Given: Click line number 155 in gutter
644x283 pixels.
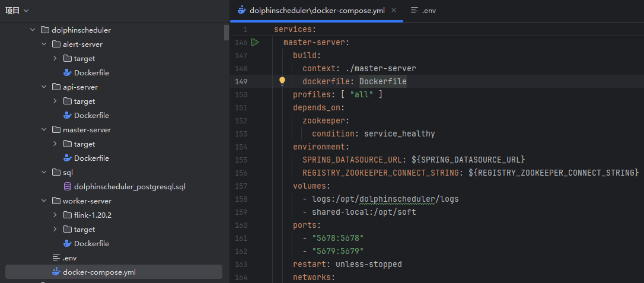Looking at the screenshot, I should coord(241,160).
